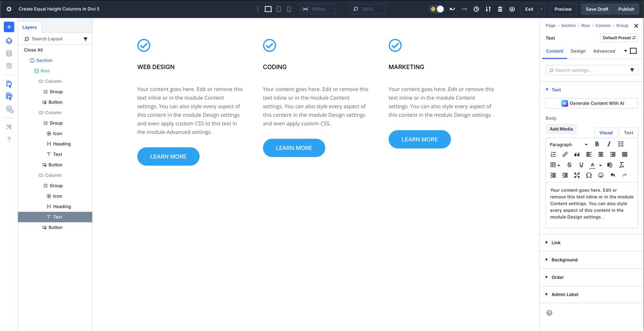The image size is (644, 331).
Task: Click the text color A swatch button
Action: pos(592,165)
